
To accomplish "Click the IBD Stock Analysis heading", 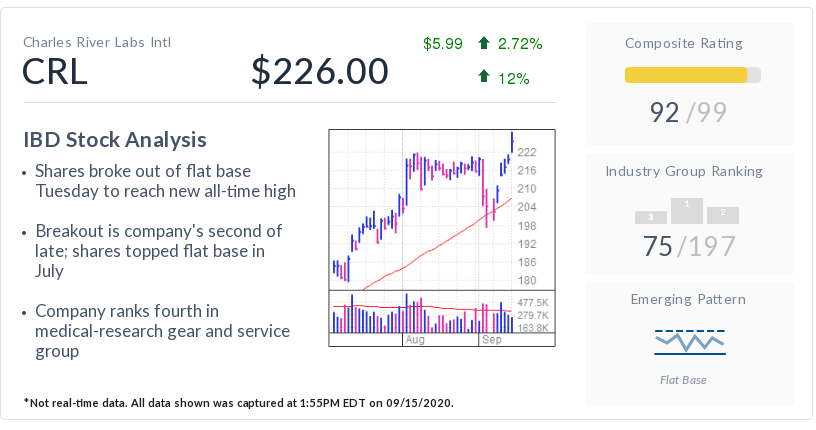I will (115, 139).
